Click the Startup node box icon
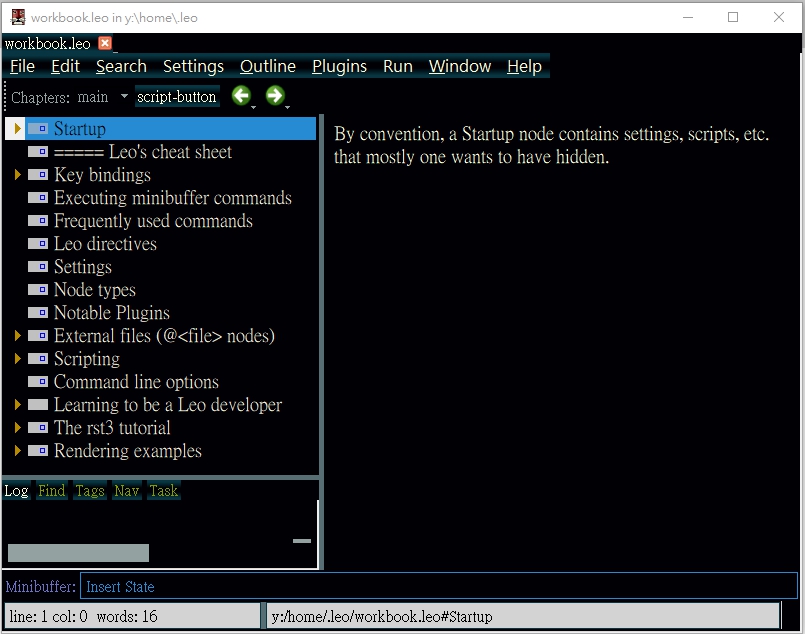Viewport: 805px width, 634px height. (x=37, y=128)
